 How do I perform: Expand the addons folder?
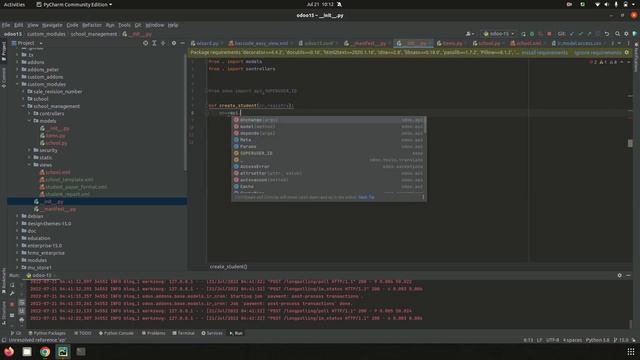pos(18,62)
